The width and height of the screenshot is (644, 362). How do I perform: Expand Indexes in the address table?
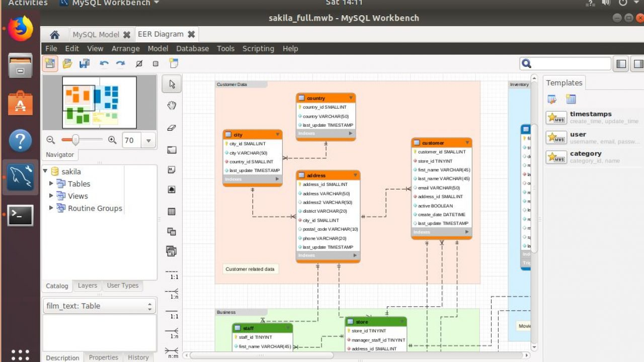355,255
